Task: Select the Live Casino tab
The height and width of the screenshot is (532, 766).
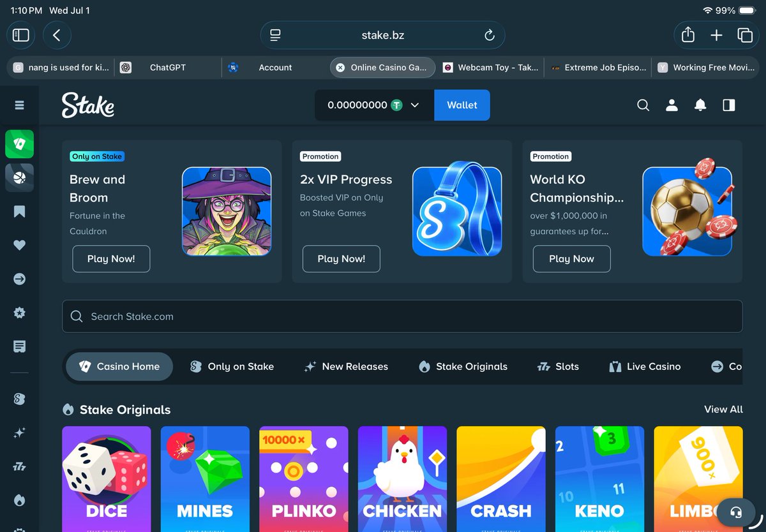Action: (x=645, y=366)
